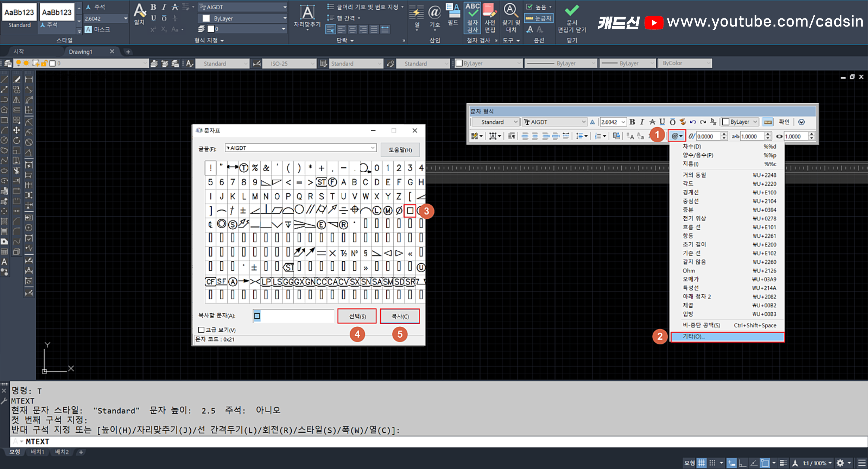This screenshot has height=470, width=868.
Task: Click the Select button in character map
Action: click(357, 316)
